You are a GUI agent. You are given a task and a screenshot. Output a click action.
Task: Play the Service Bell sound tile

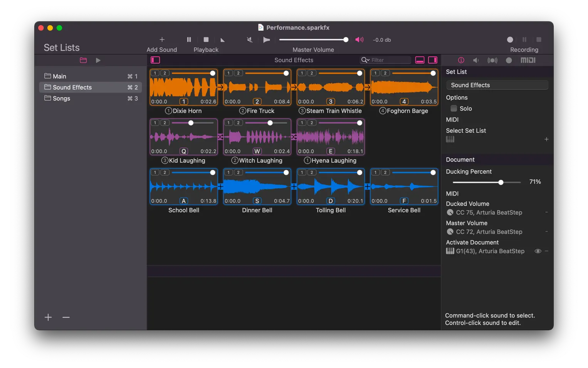(404, 187)
